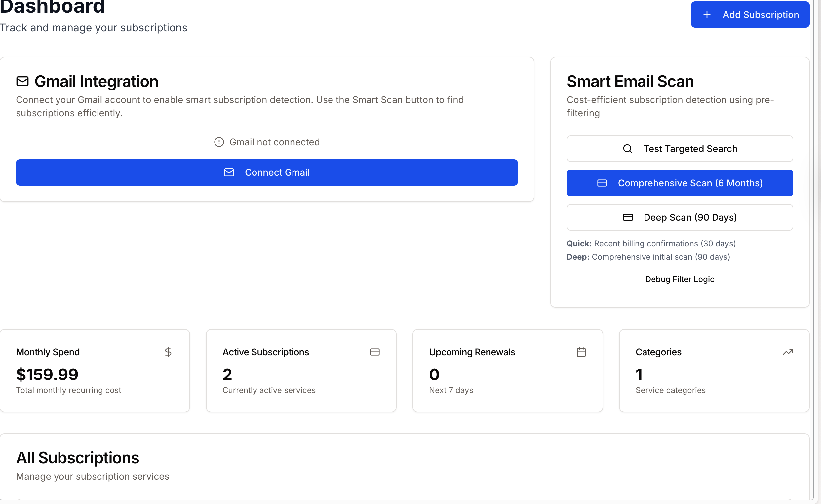Viewport: 821px width, 504px height.
Task: Click the calendar icon in Upcoming Renewals
Action: coord(581,352)
